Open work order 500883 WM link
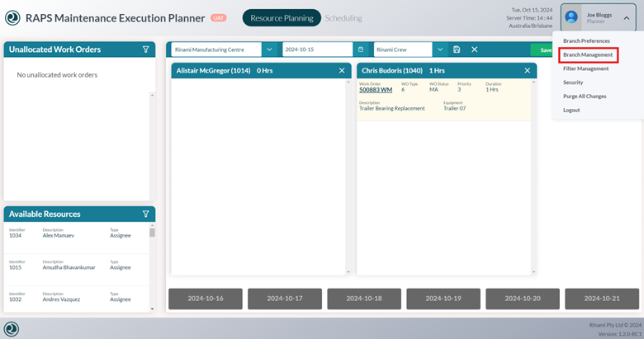This screenshot has height=339, width=644. click(x=376, y=89)
